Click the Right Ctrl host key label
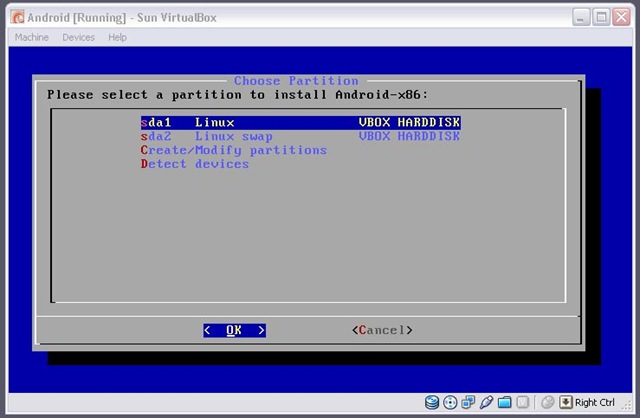 (x=594, y=402)
